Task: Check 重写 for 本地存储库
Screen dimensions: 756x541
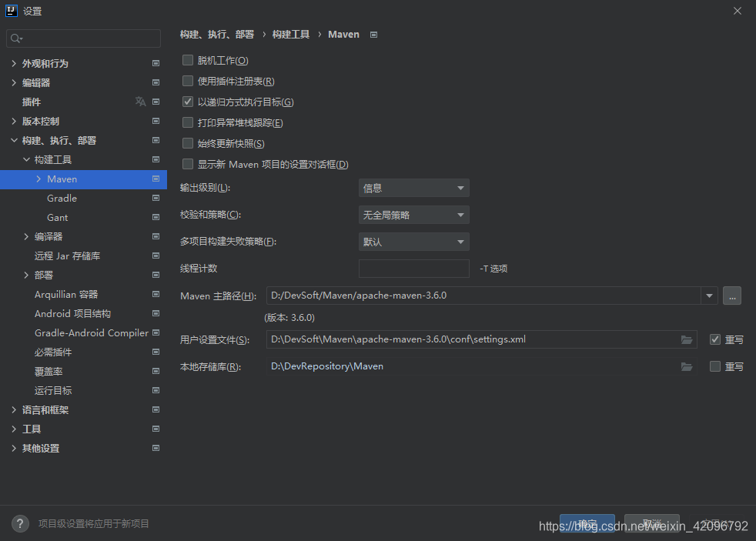Action: click(x=715, y=366)
